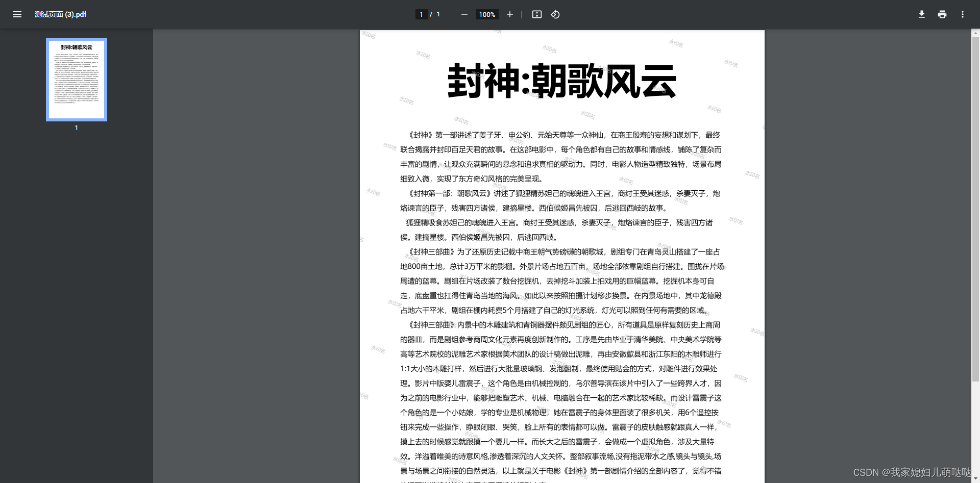Click the thumbnail page label 1
980x483 pixels.
click(77, 128)
